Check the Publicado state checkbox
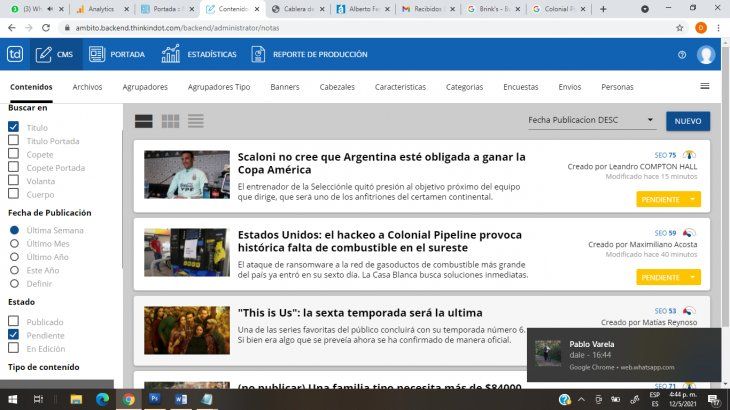730x410 pixels. [x=14, y=321]
